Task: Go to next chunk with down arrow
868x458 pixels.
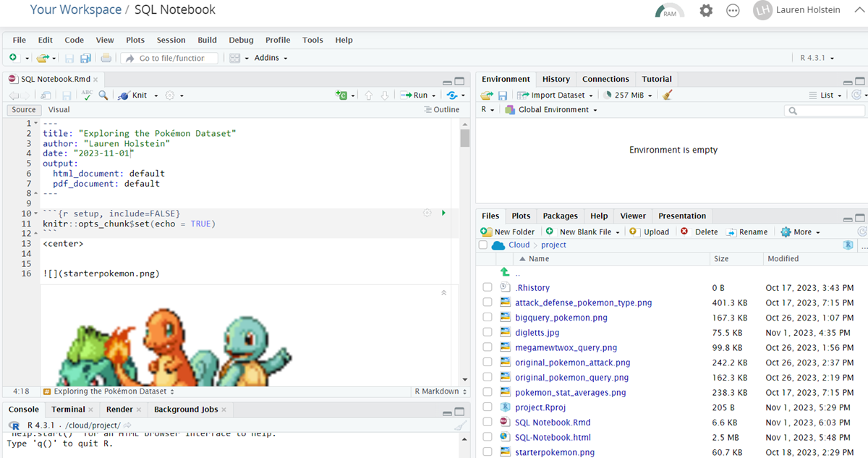Action: 385,95
